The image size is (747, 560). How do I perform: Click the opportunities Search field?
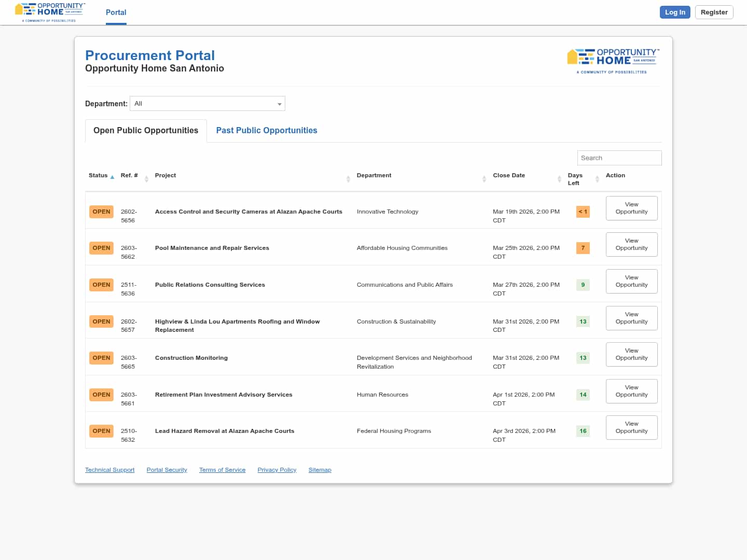coord(619,158)
